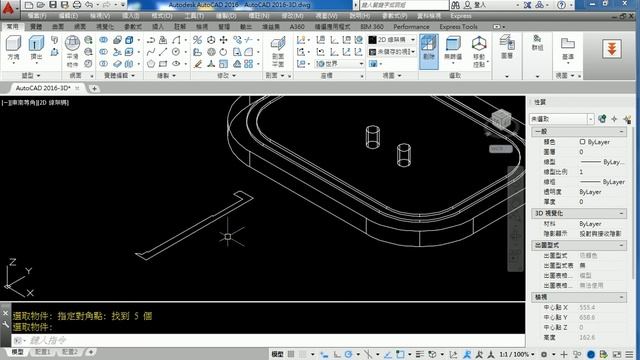This screenshot has height=360, width=640.
Task: Toggle PICKADD icon in Properties palette
Action: click(x=602, y=119)
